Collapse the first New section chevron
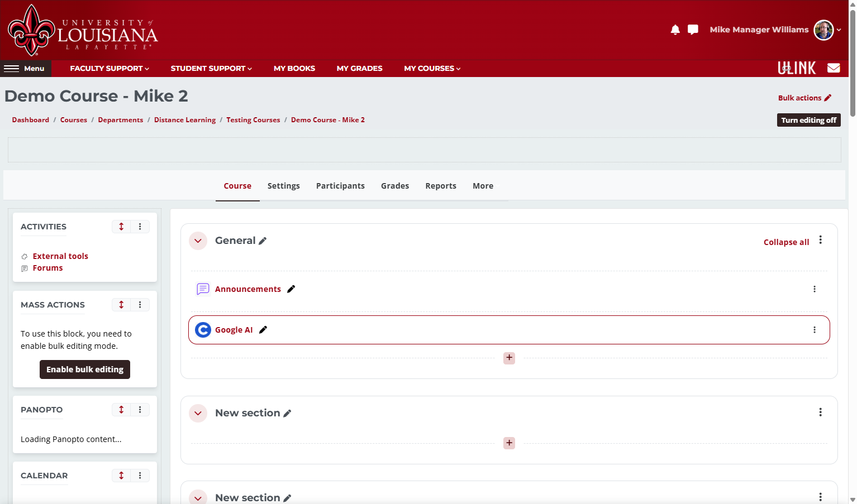The height and width of the screenshot is (504, 857). (198, 414)
